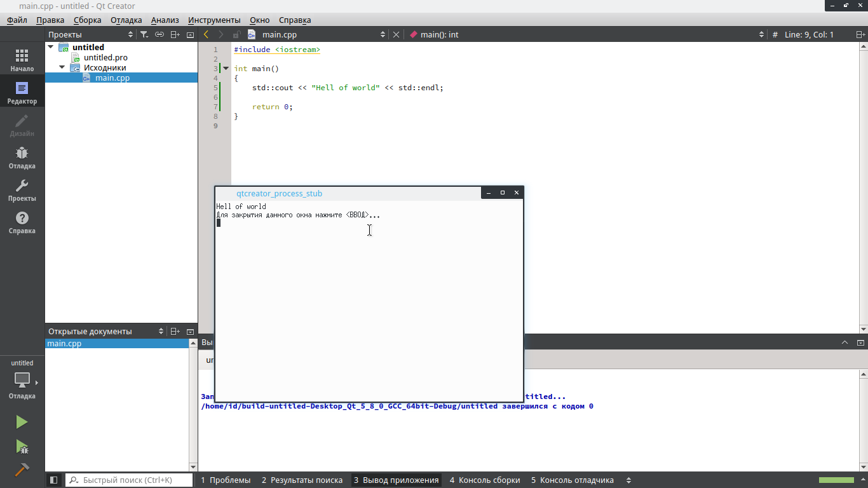Switch to the Проблемы output tab

[226, 480]
